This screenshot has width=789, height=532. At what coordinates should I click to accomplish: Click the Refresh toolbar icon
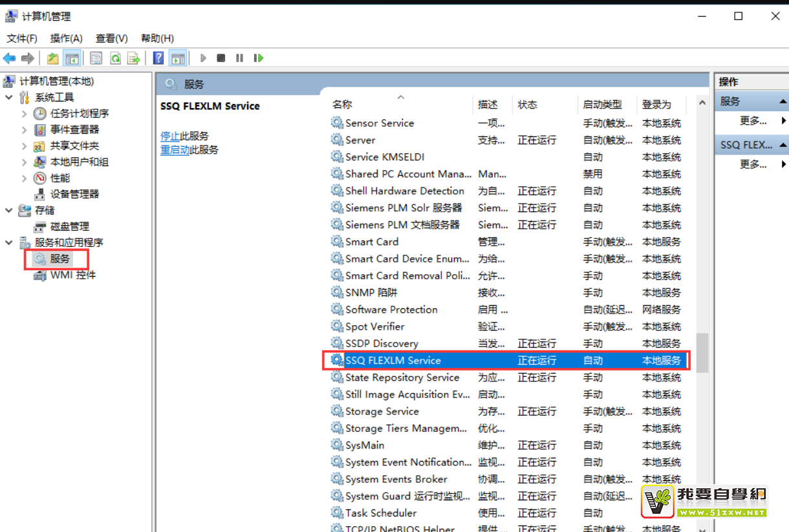[115, 58]
